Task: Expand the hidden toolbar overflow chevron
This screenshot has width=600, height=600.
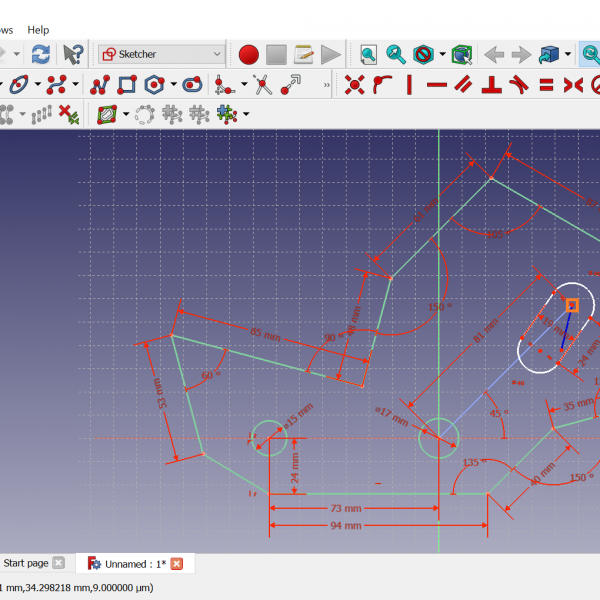Action: coord(327,86)
